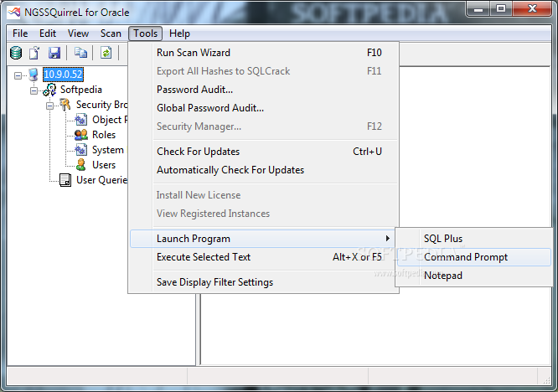
Task: Click the System privileges node icon
Action: pyautogui.click(x=80, y=150)
